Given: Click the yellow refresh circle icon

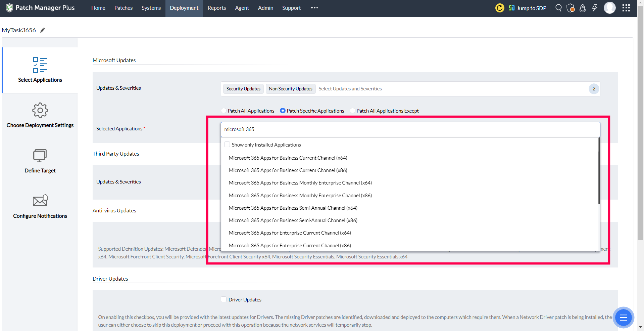Looking at the screenshot, I should click(x=500, y=8).
